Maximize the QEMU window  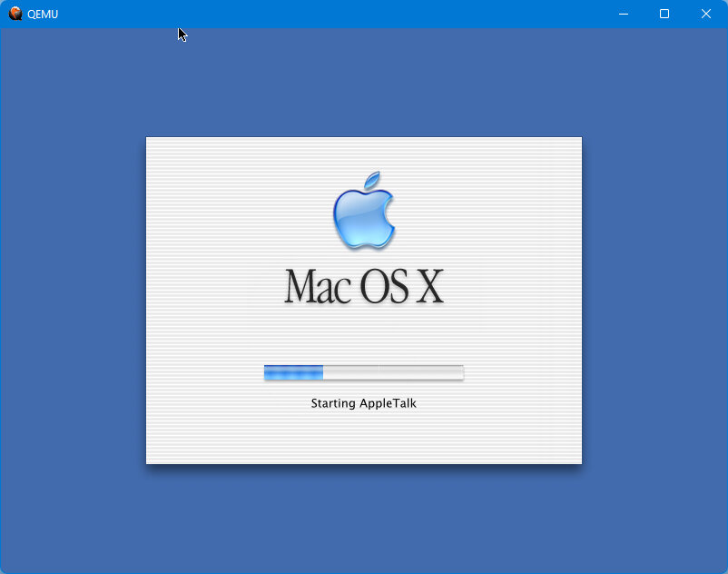tap(664, 14)
